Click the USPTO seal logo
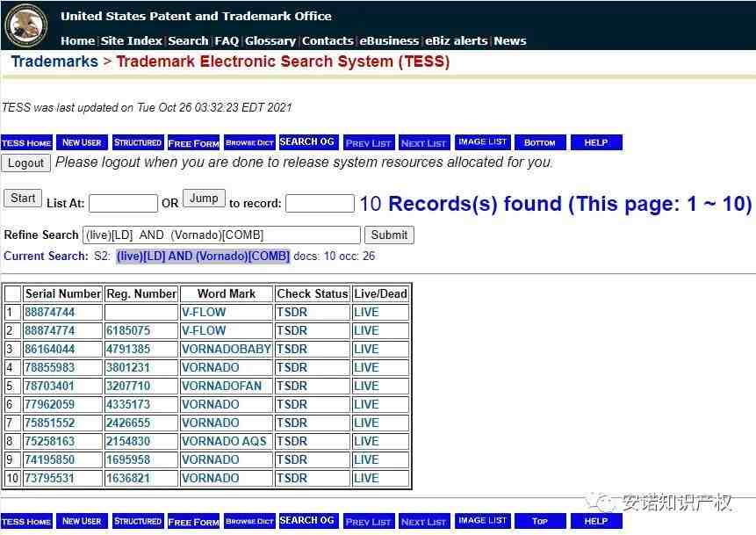The image size is (756, 535). pyautogui.click(x=26, y=25)
